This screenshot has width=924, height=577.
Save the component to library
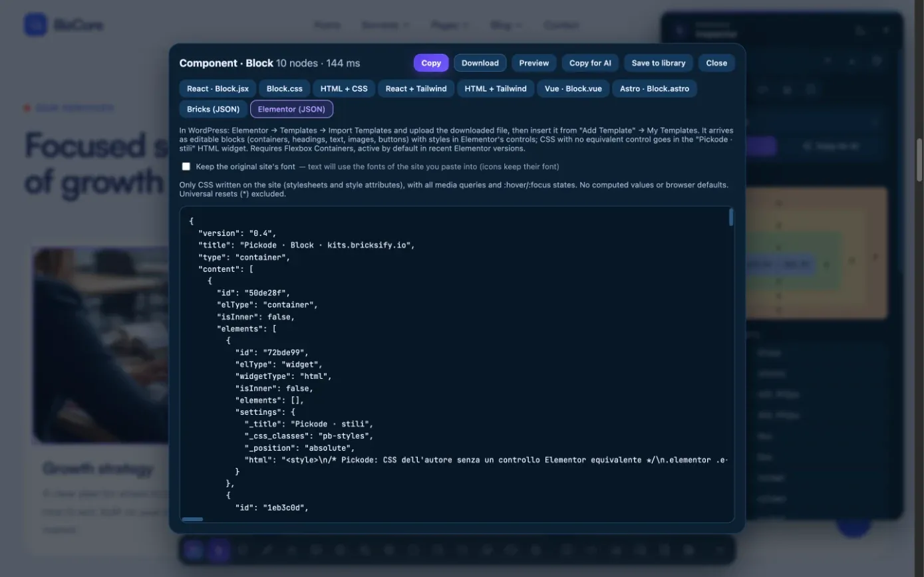658,63
